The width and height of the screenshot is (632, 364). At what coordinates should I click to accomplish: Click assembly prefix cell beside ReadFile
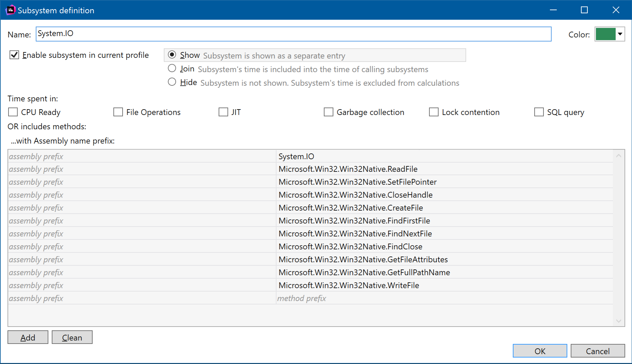tap(142, 169)
